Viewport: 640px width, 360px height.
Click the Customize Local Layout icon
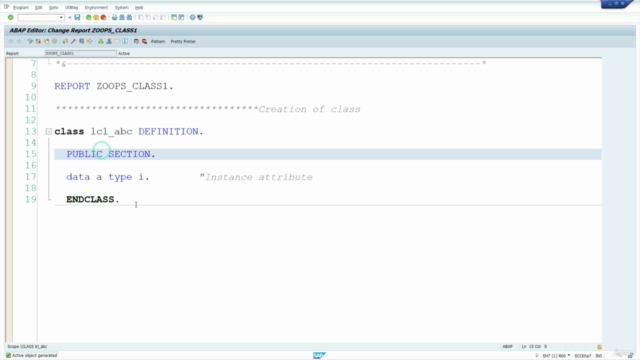tap(200, 18)
